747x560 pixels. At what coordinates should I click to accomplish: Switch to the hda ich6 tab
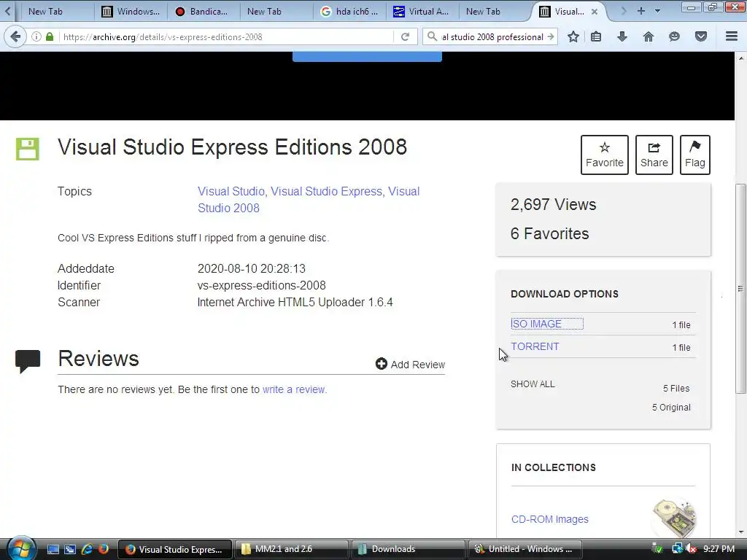click(349, 12)
